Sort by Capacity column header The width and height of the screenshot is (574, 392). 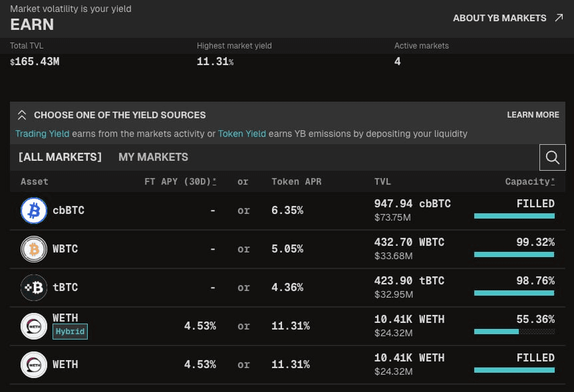pos(529,181)
